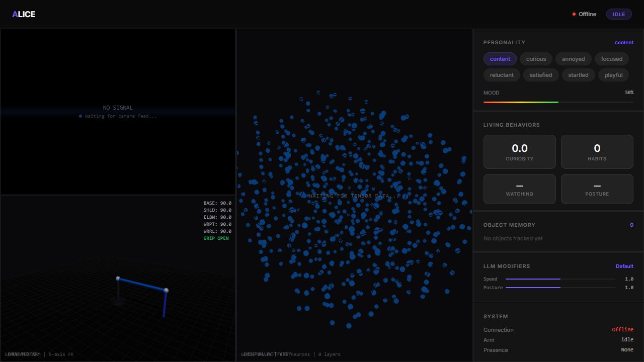
Task: Open the Posture behavior card
Action: click(597, 189)
